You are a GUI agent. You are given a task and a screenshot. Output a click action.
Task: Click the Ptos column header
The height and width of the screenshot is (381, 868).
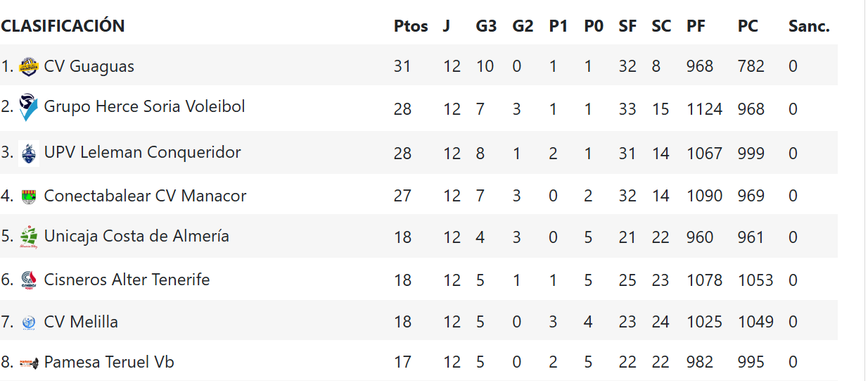[x=411, y=26]
